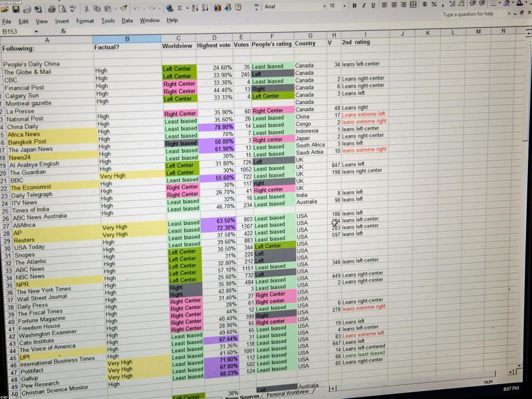Insert a function with the fx button
532x399 pixels.
pyautogui.click(x=63, y=31)
